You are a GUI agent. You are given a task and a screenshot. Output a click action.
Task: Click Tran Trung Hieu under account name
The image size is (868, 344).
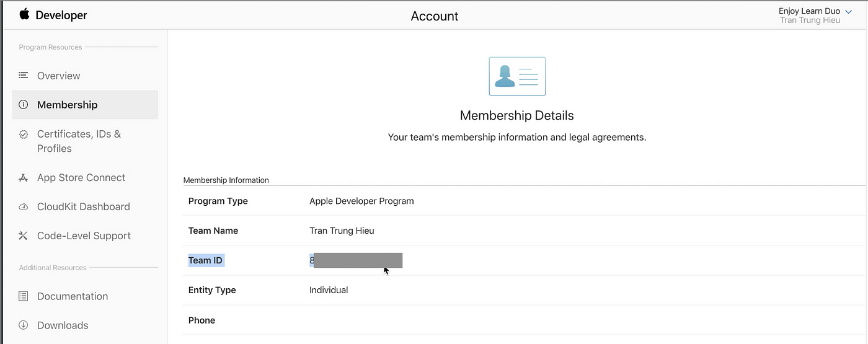810,20
